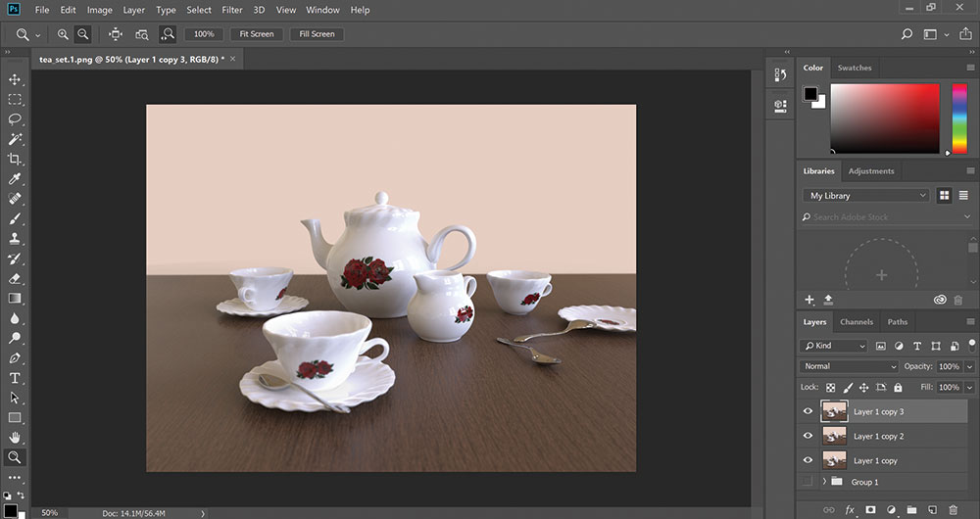
Task: Click the 100% zoom button
Action: 204,34
